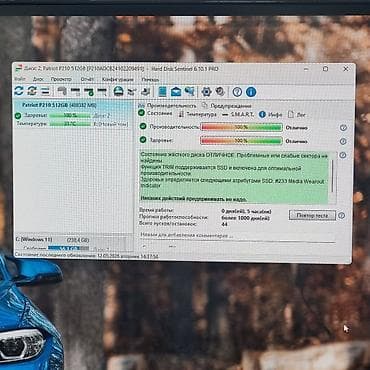Click the second darker gear icon

click(x=220, y=91)
